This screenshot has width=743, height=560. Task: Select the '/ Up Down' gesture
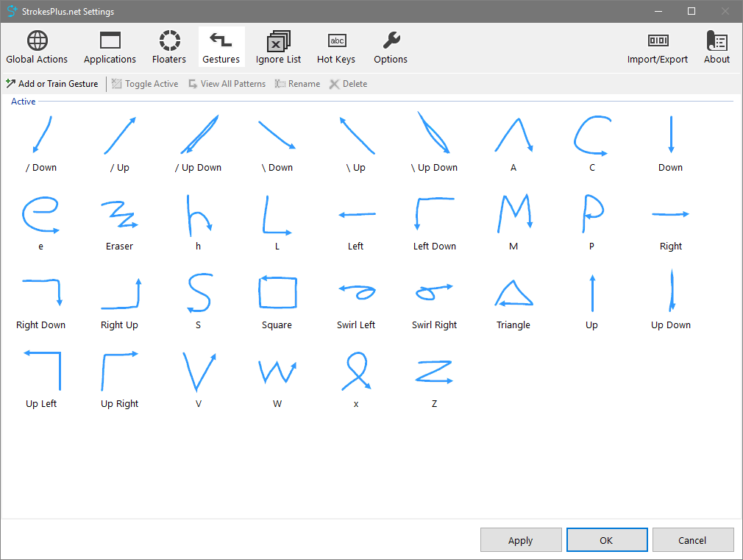[x=199, y=143]
